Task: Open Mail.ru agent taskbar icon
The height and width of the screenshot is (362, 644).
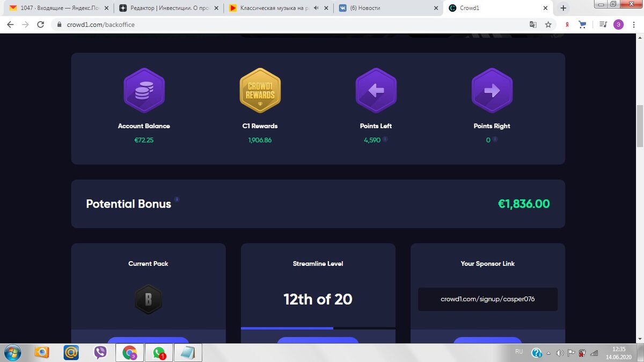Action: tap(71, 352)
